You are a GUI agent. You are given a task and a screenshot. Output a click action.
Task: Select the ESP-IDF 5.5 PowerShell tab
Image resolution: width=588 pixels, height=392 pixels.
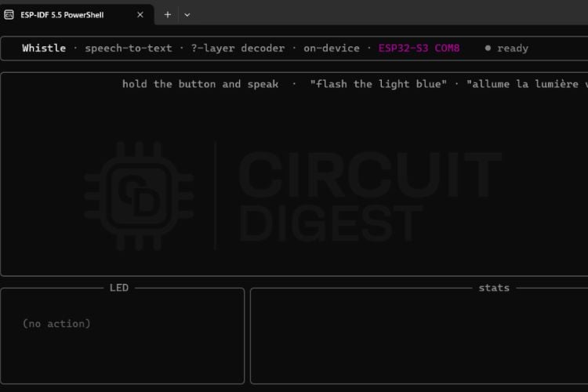point(76,15)
